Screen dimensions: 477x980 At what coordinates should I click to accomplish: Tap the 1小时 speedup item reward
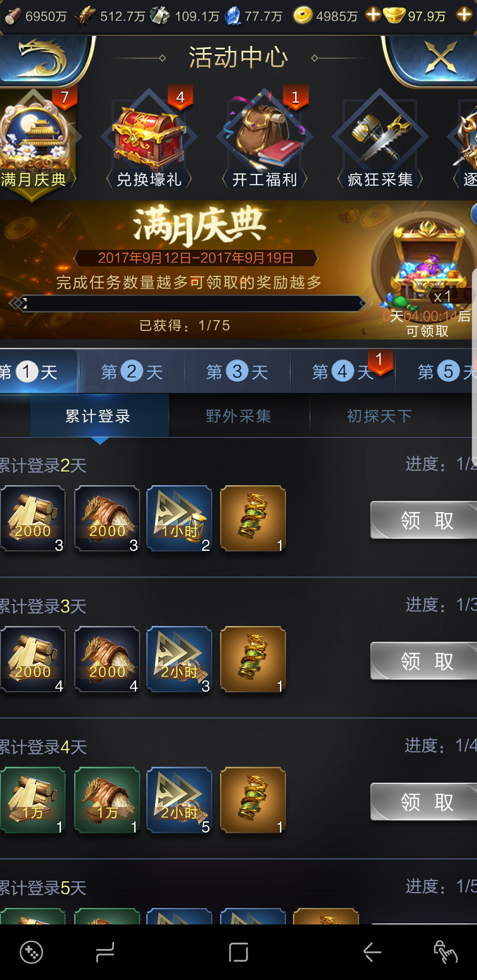(x=179, y=519)
